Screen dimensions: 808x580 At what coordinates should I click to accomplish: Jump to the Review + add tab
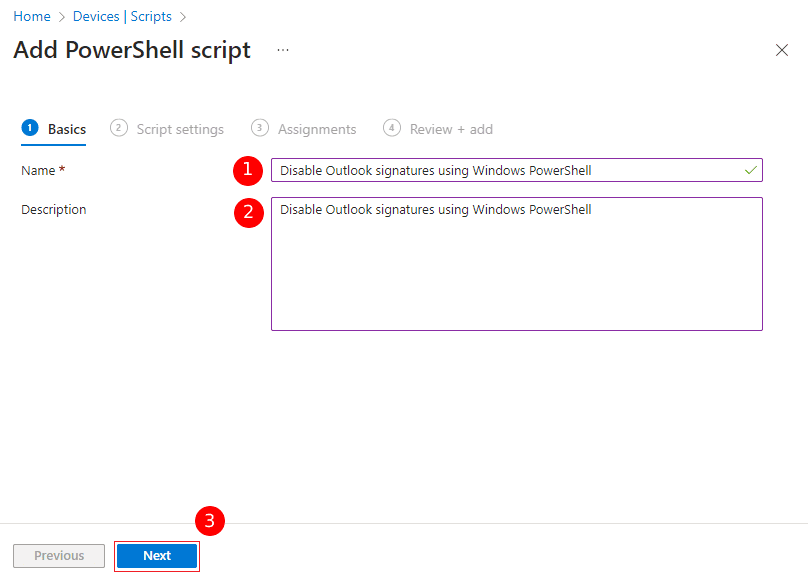point(451,129)
